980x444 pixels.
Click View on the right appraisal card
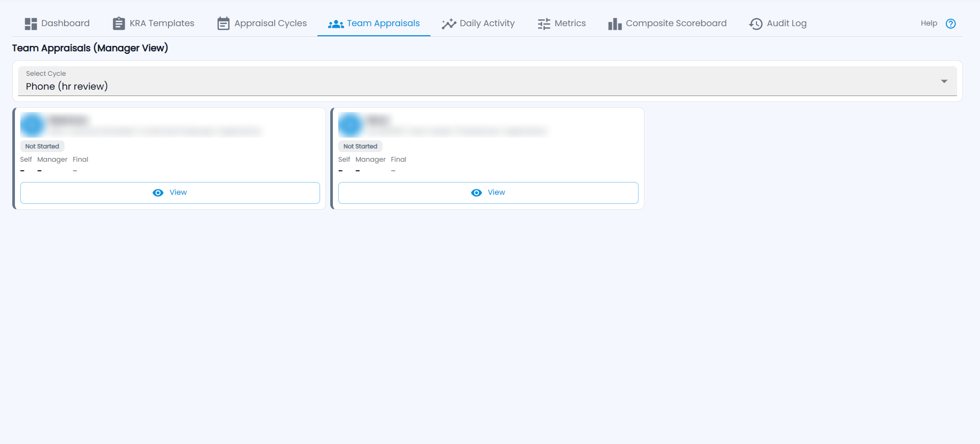pos(488,193)
